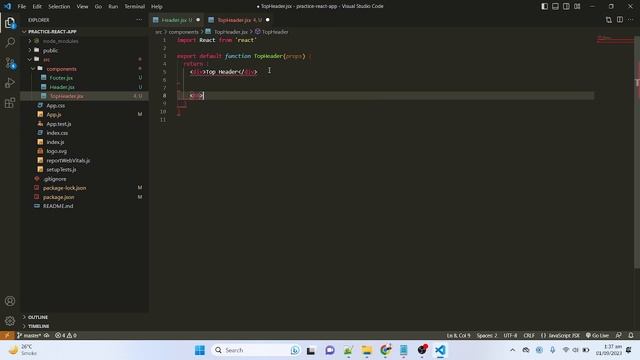Image resolution: width=640 pixels, height=360 pixels.
Task: Click the Explorer more actions ellipsis
Action: pos(139,20)
